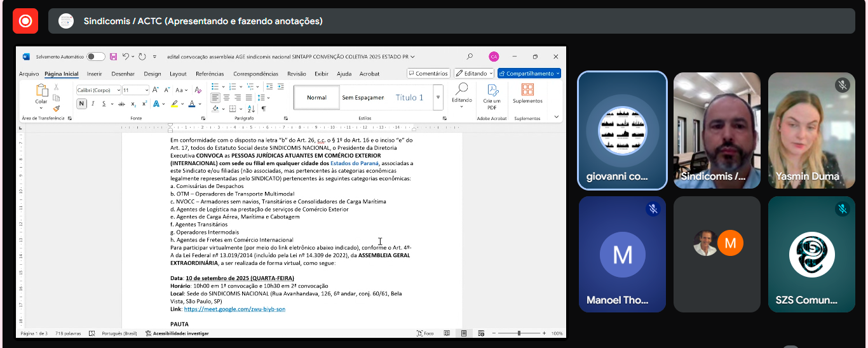Click the Compartilhamento button
The width and height of the screenshot is (868, 348).
point(529,74)
